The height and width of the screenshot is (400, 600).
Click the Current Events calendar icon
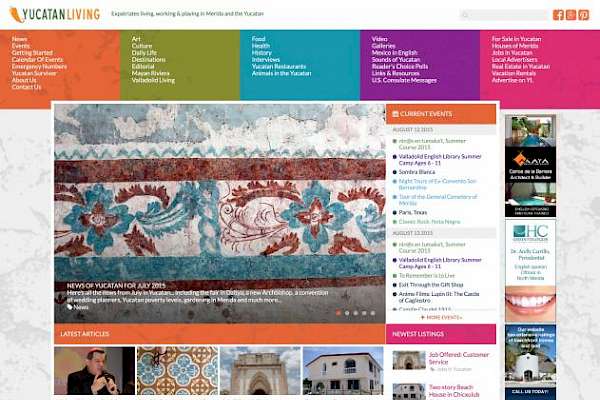[x=394, y=114]
